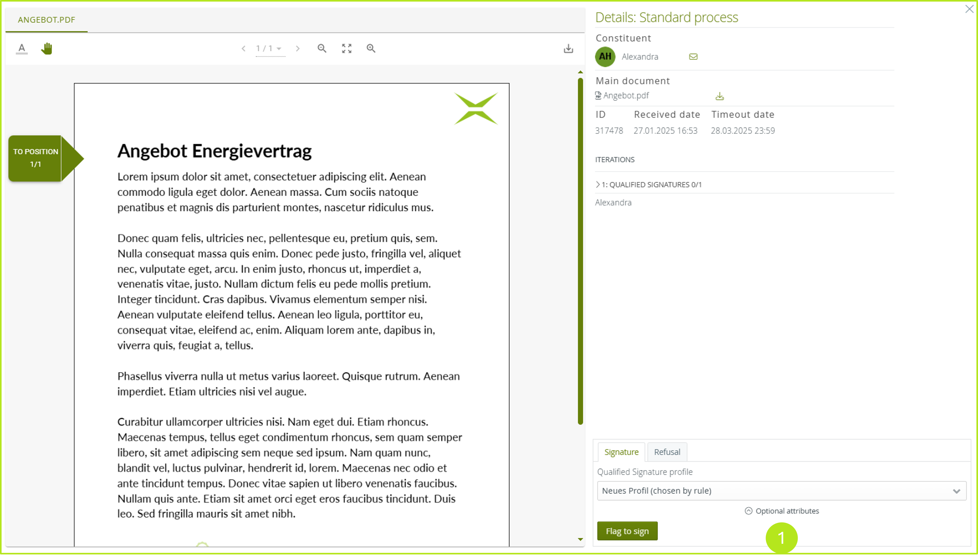Click the document vertical scrollbar
This screenshot has height=560, width=978.
click(580, 250)
